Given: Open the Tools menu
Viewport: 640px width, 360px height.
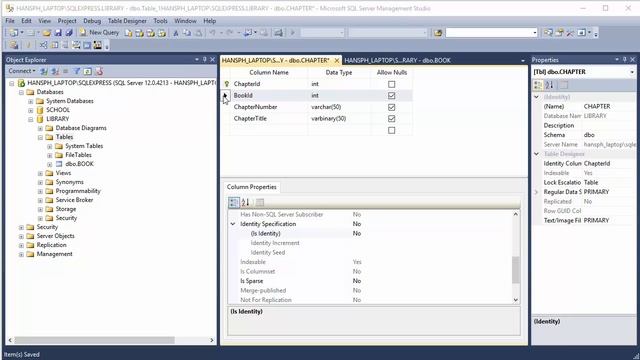Looking at the screenshot, I should [x=160, y=21].
